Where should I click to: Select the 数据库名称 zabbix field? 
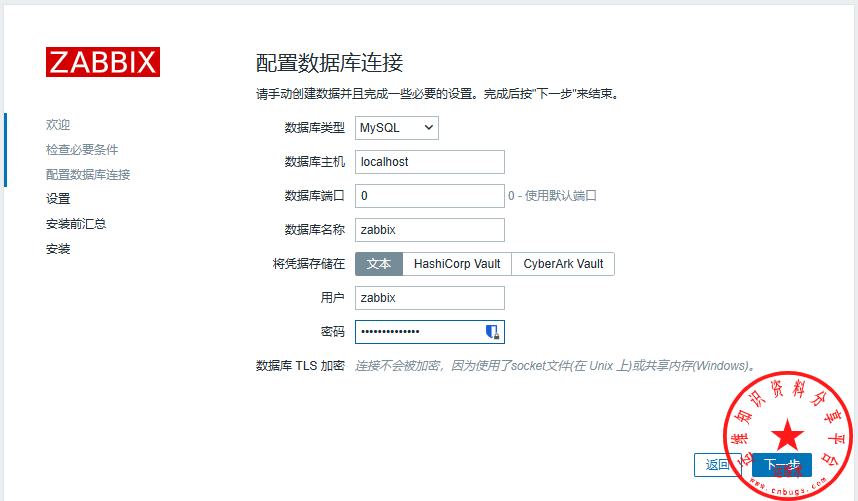(429, 230)
